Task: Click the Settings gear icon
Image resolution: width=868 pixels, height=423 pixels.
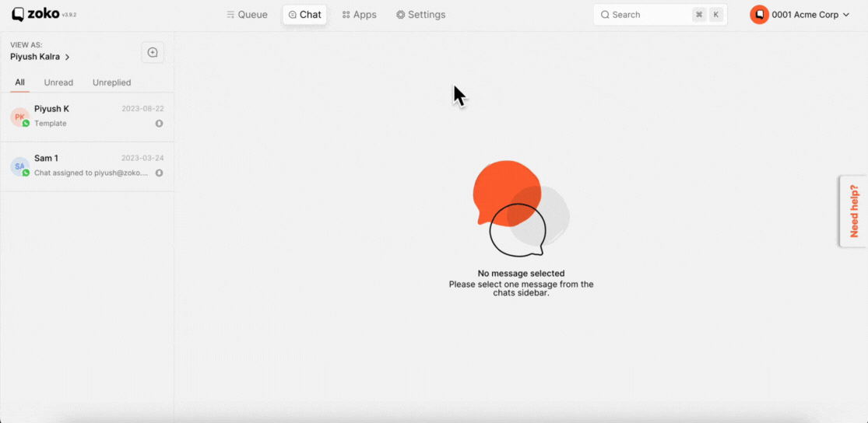Action: [401, 15]
